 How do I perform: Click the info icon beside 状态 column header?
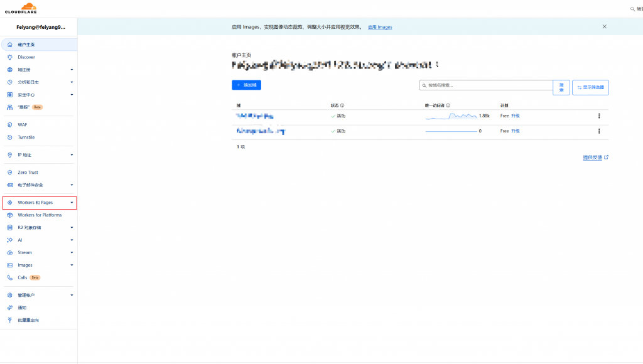click(x=342, y=105)
